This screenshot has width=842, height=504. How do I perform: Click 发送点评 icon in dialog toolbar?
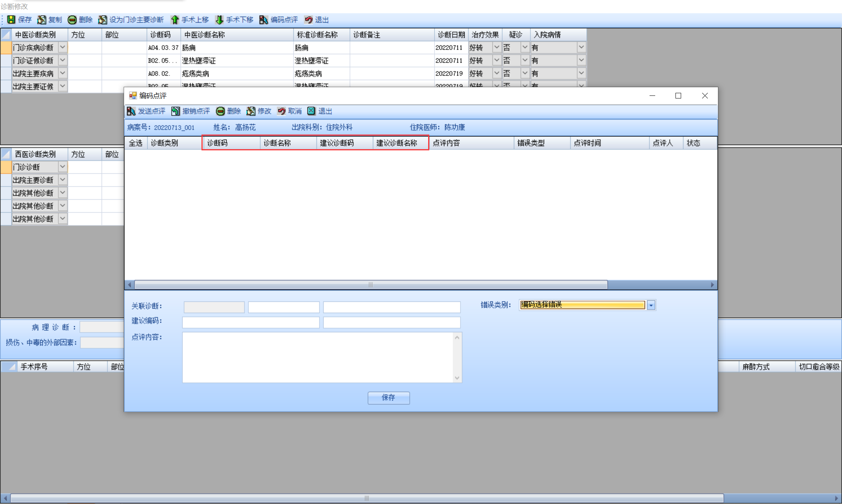pos(131,111)
